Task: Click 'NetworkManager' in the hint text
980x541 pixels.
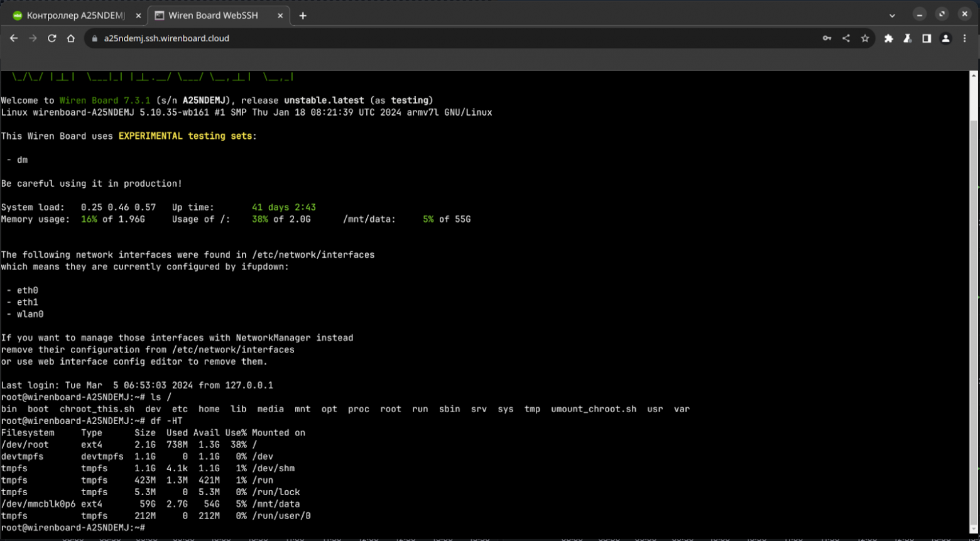Action: (273, 338)
